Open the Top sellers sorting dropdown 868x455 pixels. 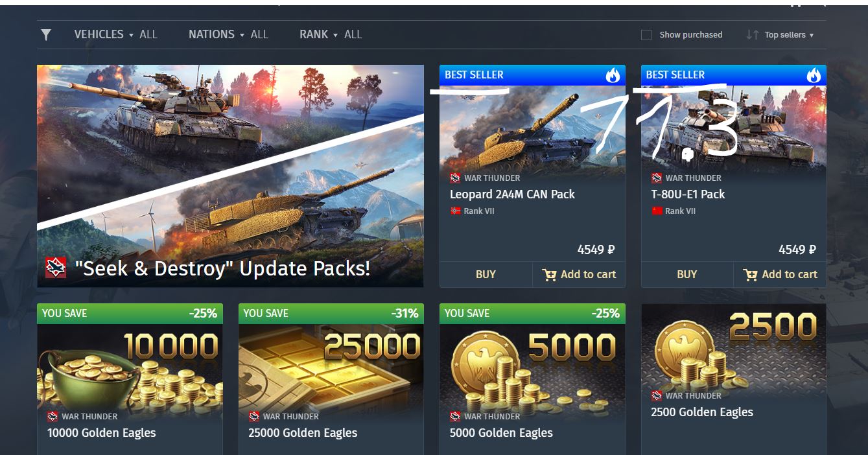pyautogui.click(x=789, y=35)
